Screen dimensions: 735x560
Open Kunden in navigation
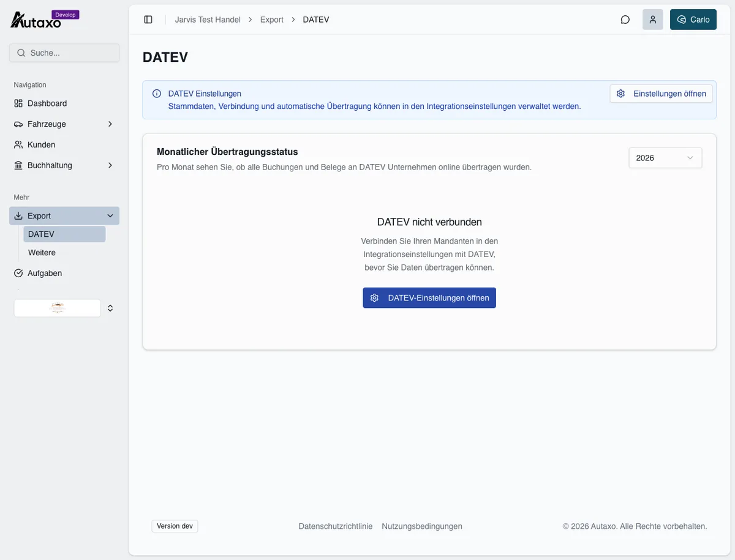[64, 145]
